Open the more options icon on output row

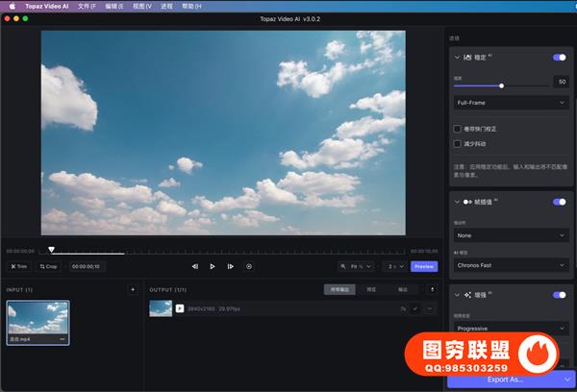point(429,308)
